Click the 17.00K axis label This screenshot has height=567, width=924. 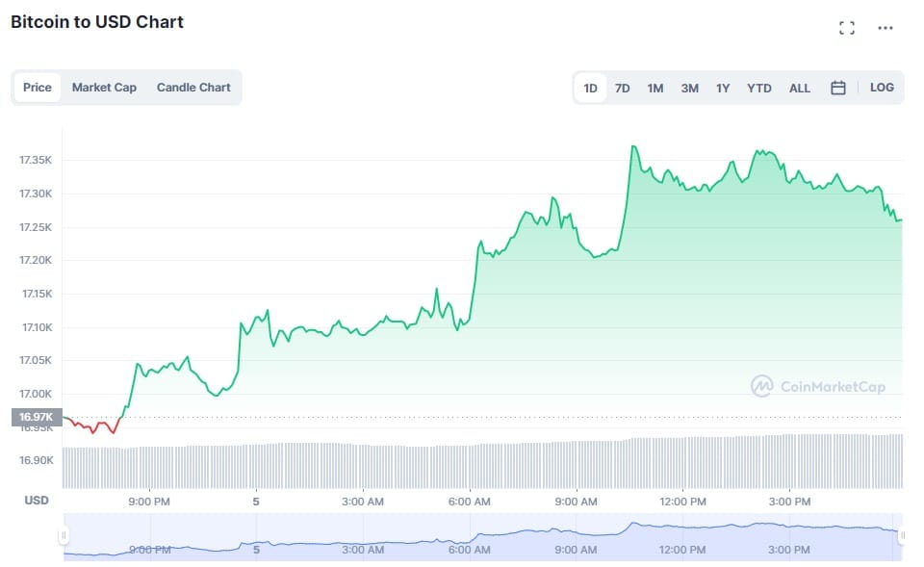(36, 394)
